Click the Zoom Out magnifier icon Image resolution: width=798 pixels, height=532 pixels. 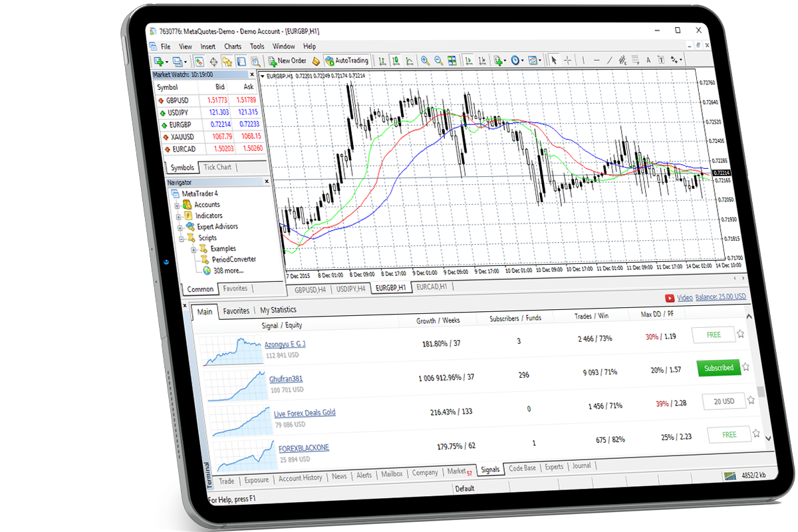[438, 61]
